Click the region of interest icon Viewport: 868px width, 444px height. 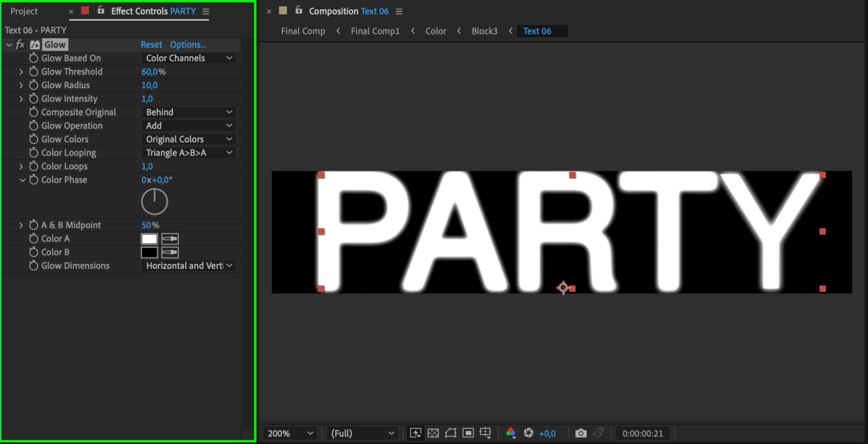click(468, 433)
